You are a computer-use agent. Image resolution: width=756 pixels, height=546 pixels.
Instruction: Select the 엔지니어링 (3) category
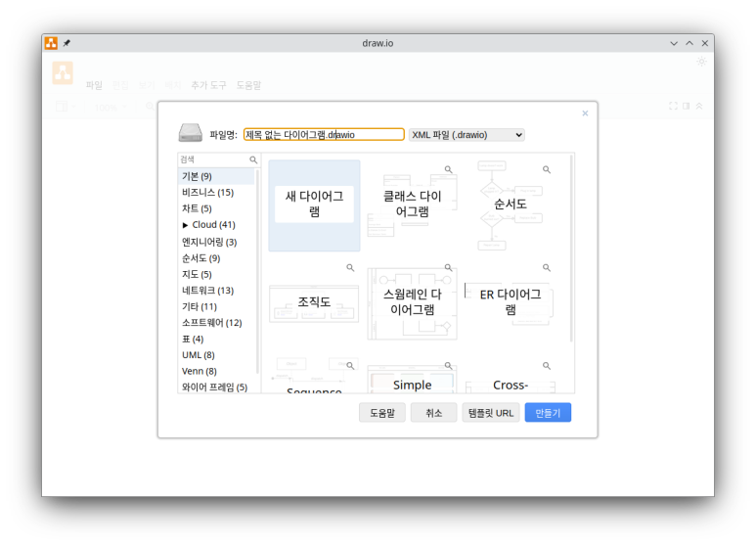pyautogui.click(x=216, y=242)
